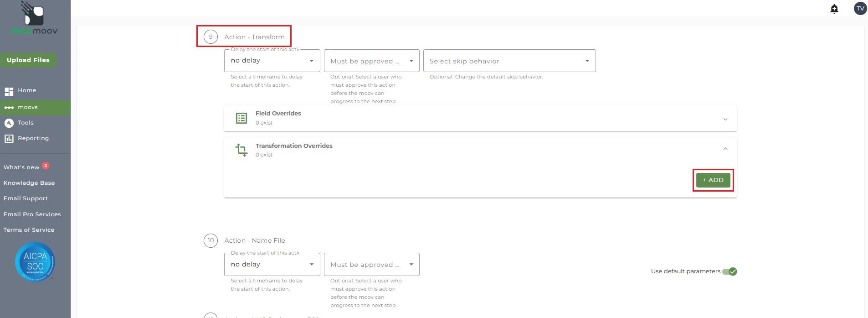The width and height of the screenshot is (868, 318).
Task: Click the notification bell icon
Action: pyautogui.click(x=834, y=9)
